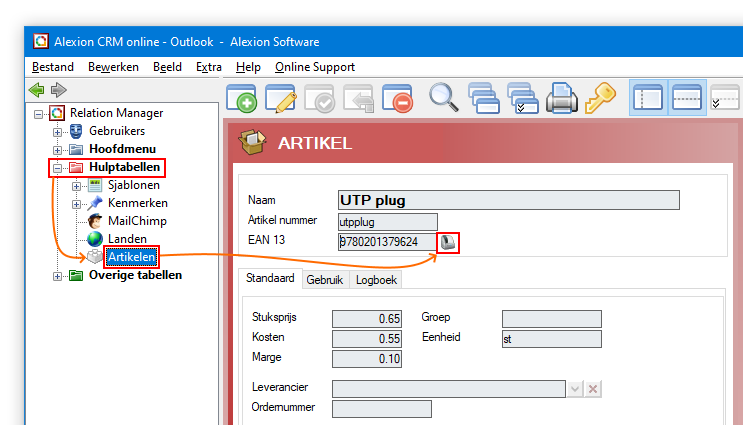This screenshot has height=425, width=743.
Task: Click the red Hulptabellen folder icon
Action: click(x=76, y=167)
